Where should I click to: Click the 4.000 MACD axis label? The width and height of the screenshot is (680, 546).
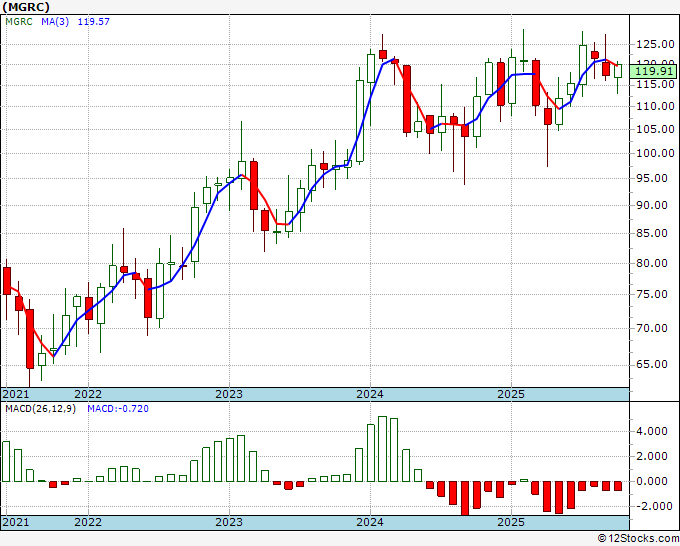click(652, 431)
